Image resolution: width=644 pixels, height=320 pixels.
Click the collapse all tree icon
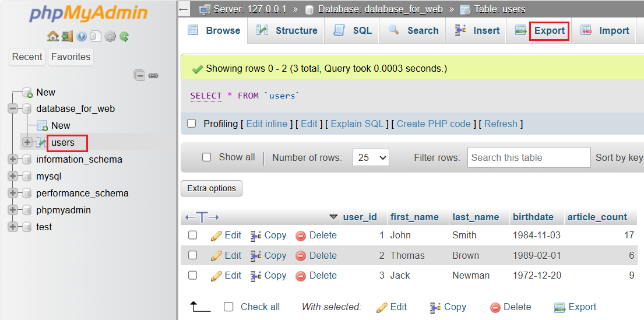[140, 76]
